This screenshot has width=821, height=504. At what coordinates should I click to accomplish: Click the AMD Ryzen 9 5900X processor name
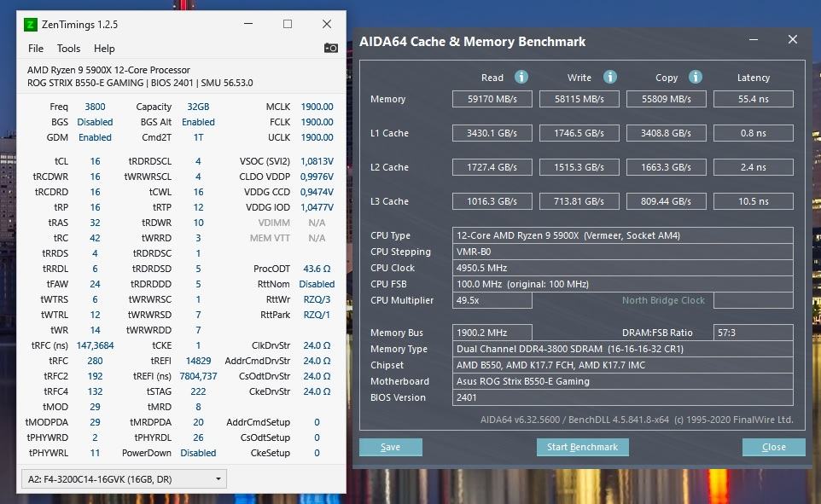[108, 70]
